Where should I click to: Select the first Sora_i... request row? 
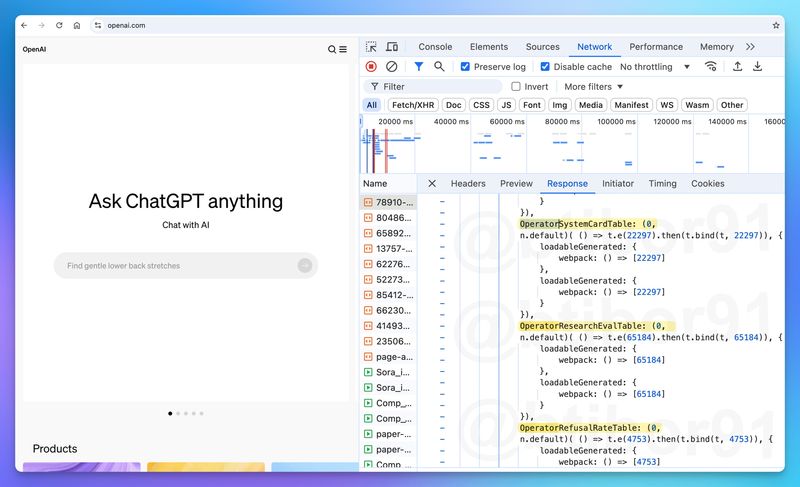(388, 372)
